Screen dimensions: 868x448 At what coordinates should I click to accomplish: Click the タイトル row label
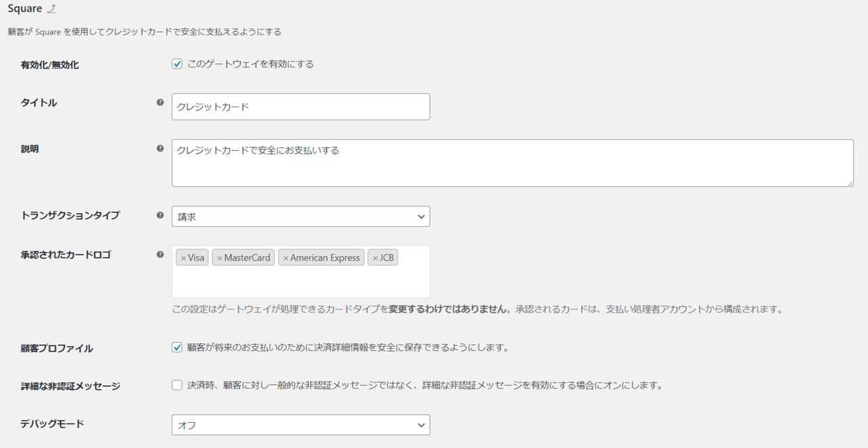39,103
